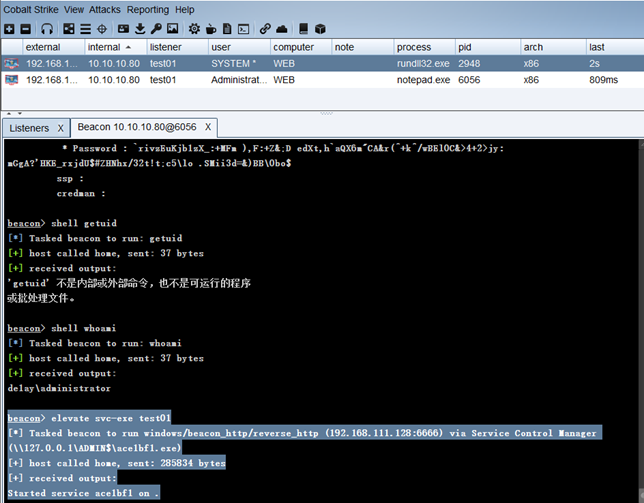Open About with the cube icon
Viewport: 644px width, 503px height.
point(320,29)
